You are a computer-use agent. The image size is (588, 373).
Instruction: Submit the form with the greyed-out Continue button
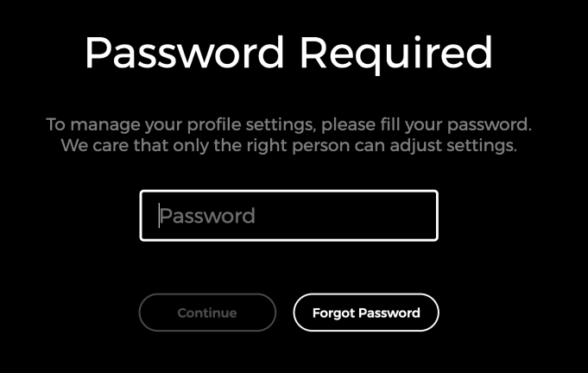click(x=207, y=313)
